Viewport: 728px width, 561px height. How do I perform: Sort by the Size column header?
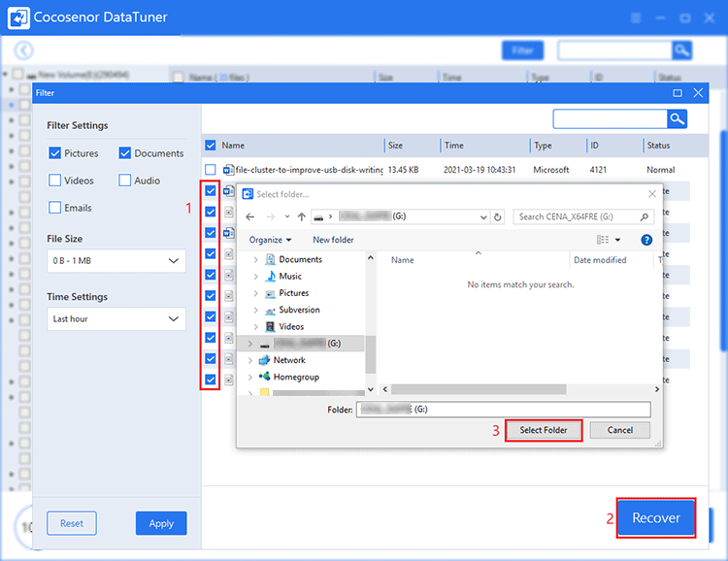tap(395, 146)
